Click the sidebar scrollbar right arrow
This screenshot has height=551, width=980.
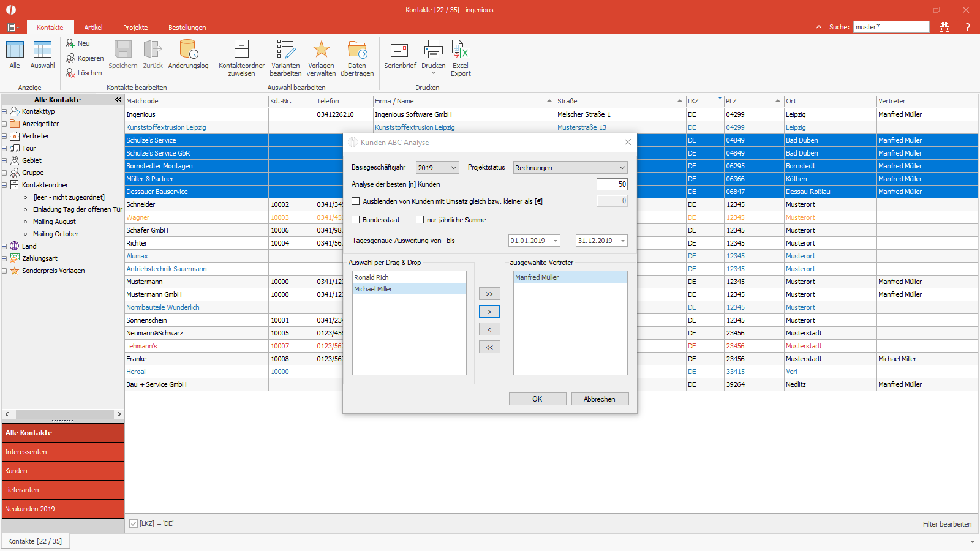[x=119, y=414]
